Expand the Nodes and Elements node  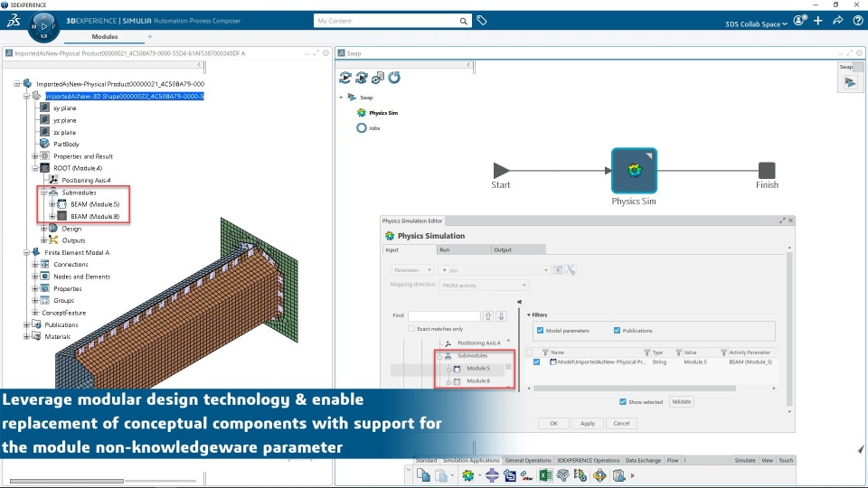pyautogui.click(x=35, y=277)
